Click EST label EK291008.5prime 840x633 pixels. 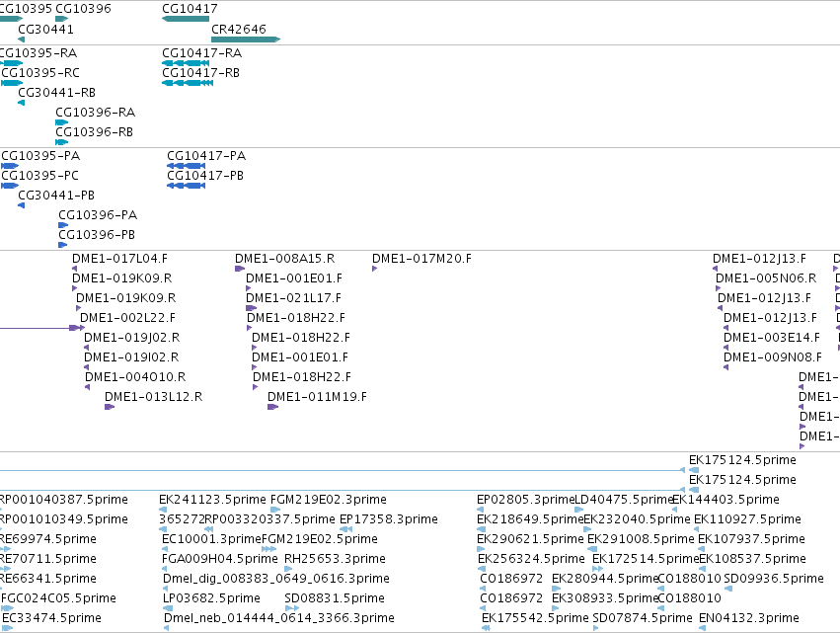[641, 538]
